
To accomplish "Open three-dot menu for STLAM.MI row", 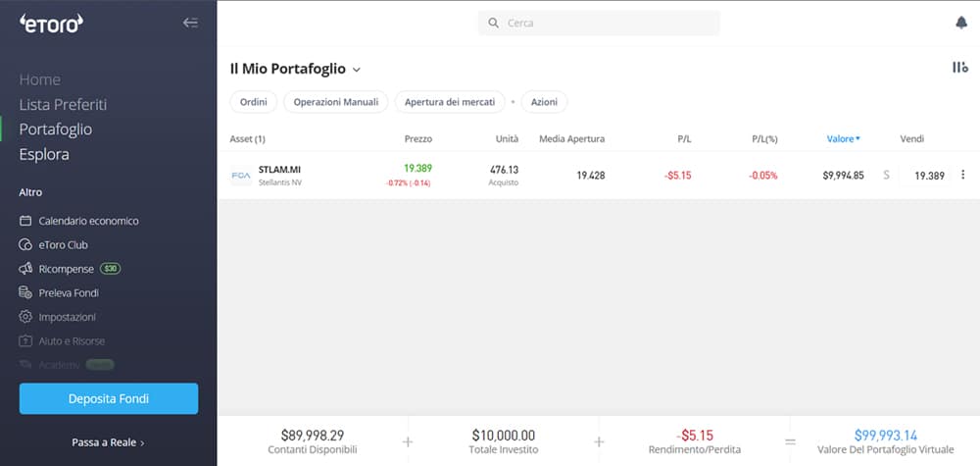I will (x=962, y=175).
